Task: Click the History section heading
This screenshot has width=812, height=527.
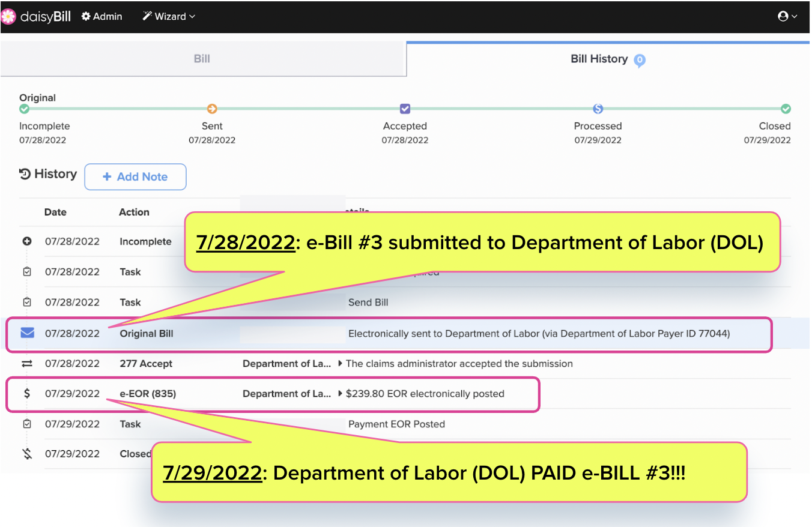Action: [55, 174]
